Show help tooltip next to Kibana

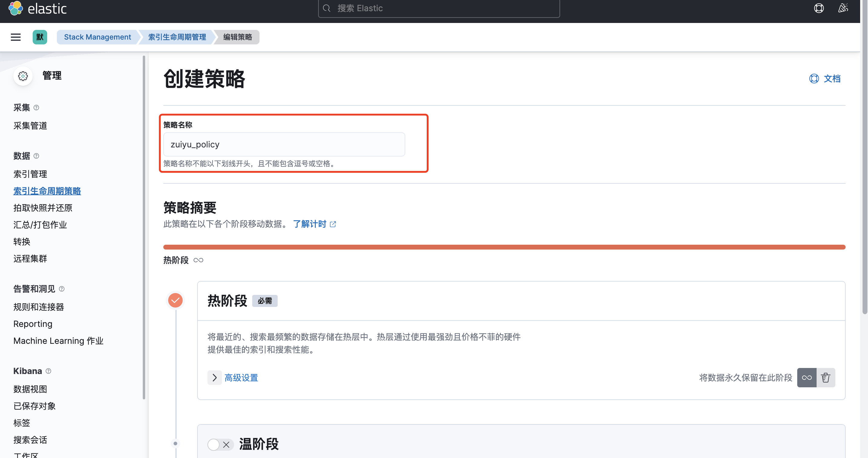click(x=48, y=371)
